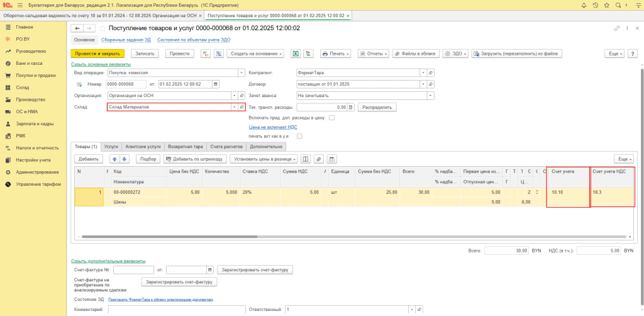Switch to the Счета расчетов tab
The image size is (644, 316).
(x=226, y=146)
